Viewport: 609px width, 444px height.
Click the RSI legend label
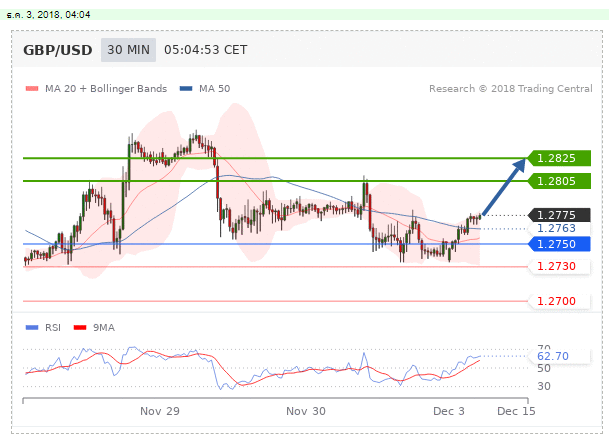click(x=53, y=327)
